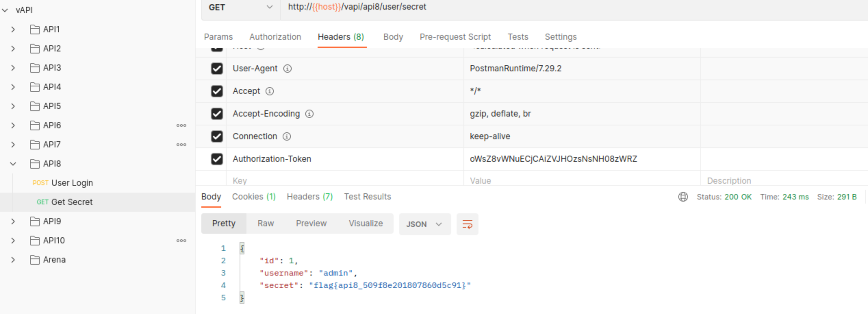Click info icon next to User-Agent header
Image resolution: width=868 pixels, height=314 pixels.
coord(288,69)
